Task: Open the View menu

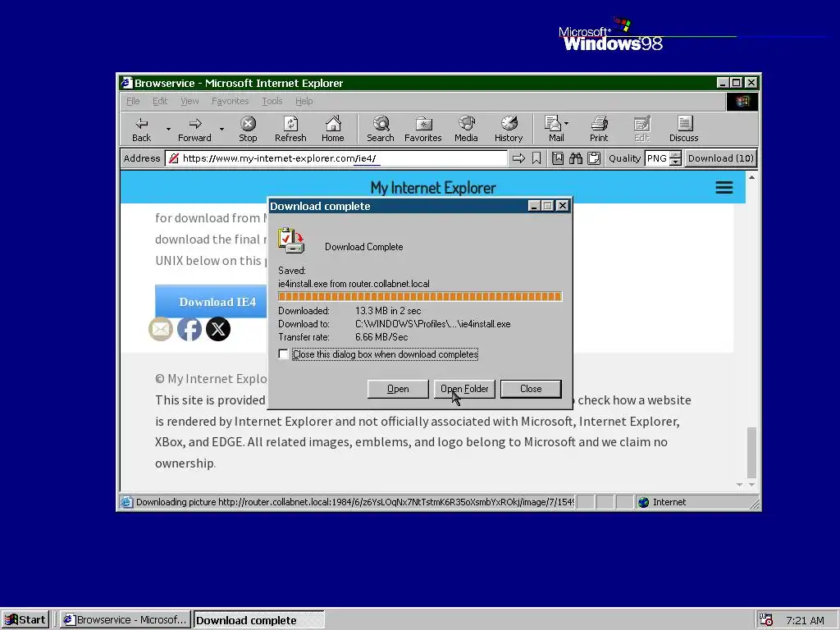Action: tap(189, 101)
